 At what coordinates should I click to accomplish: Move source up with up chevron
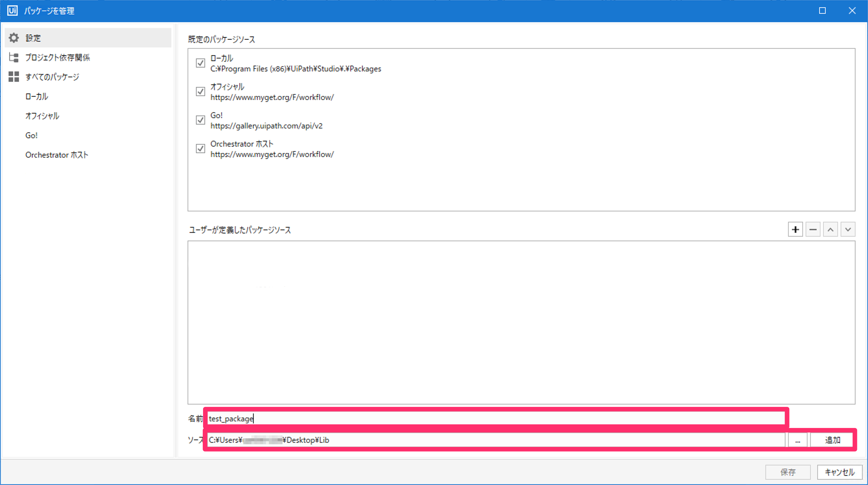(x=830, y=230)
